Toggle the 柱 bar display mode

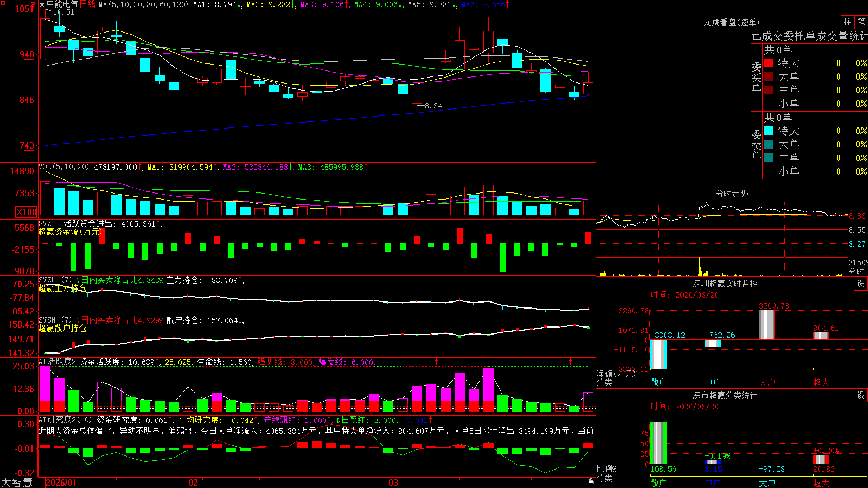[x=847, y=22]
